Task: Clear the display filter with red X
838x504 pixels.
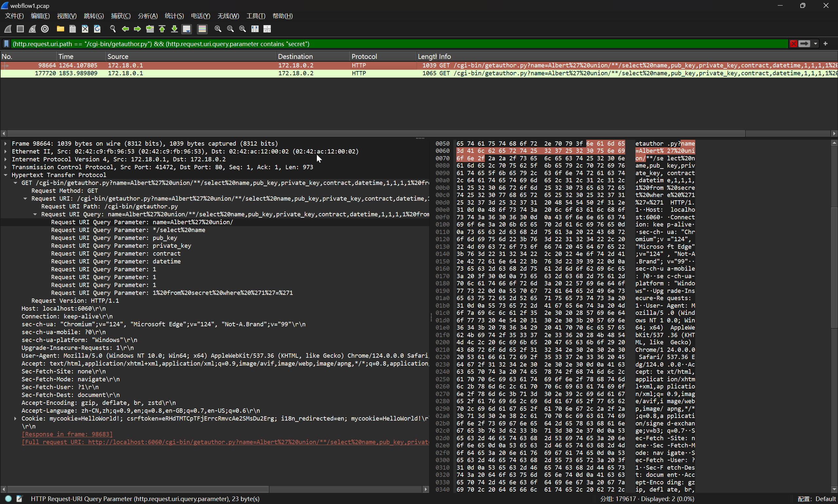Action: tap(793, 44)
